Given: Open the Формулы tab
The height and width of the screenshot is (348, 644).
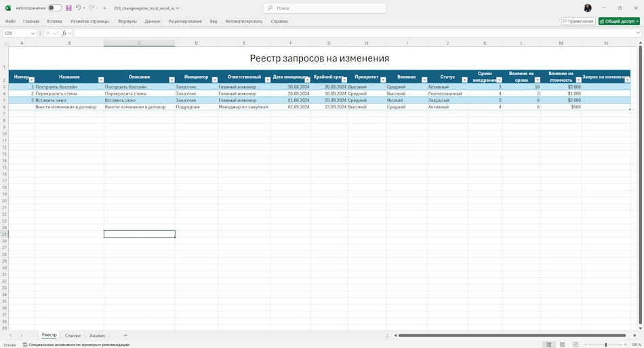Looking at the screenshot, I should click(x=127, y=22).
